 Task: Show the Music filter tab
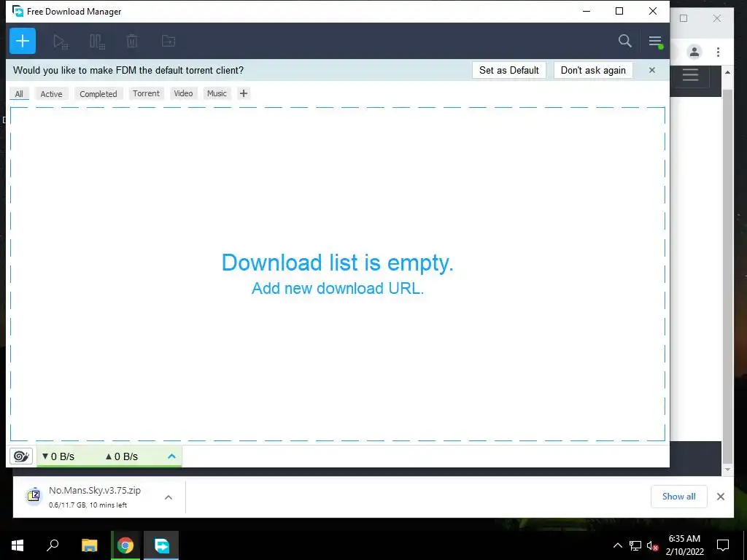tap(217, 93)
